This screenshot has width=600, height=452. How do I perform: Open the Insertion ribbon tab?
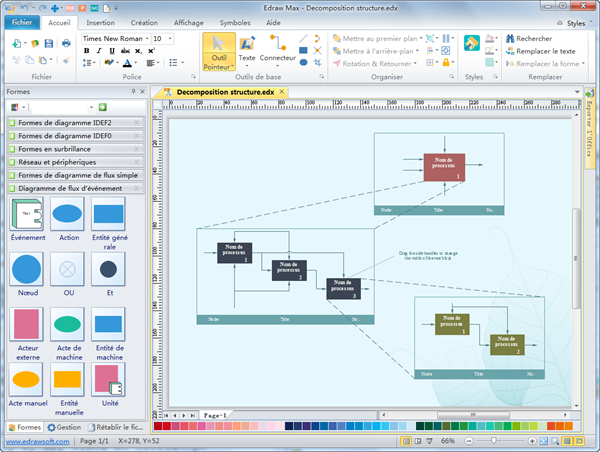click(x=100, y=21)
